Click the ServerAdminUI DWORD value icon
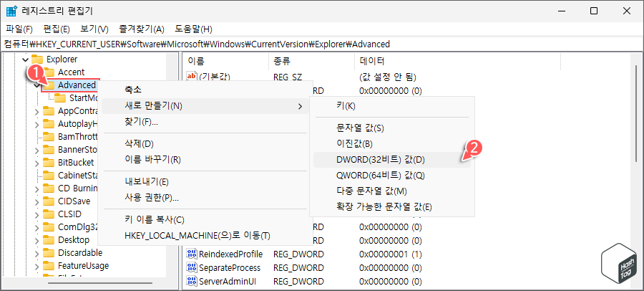 tap(192, 282)
